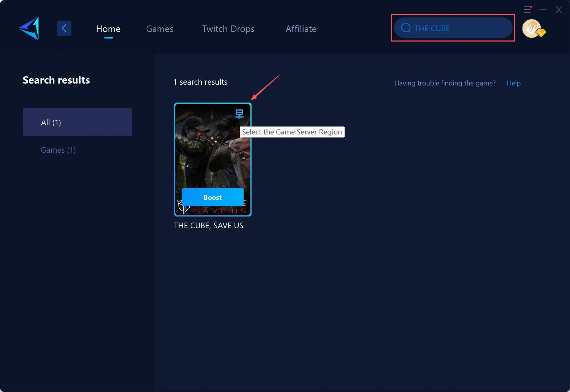Click the orange VIP badge on the avatar
Image resolution: width=570 pixels, height=392 pixels.
pos(541,33)
